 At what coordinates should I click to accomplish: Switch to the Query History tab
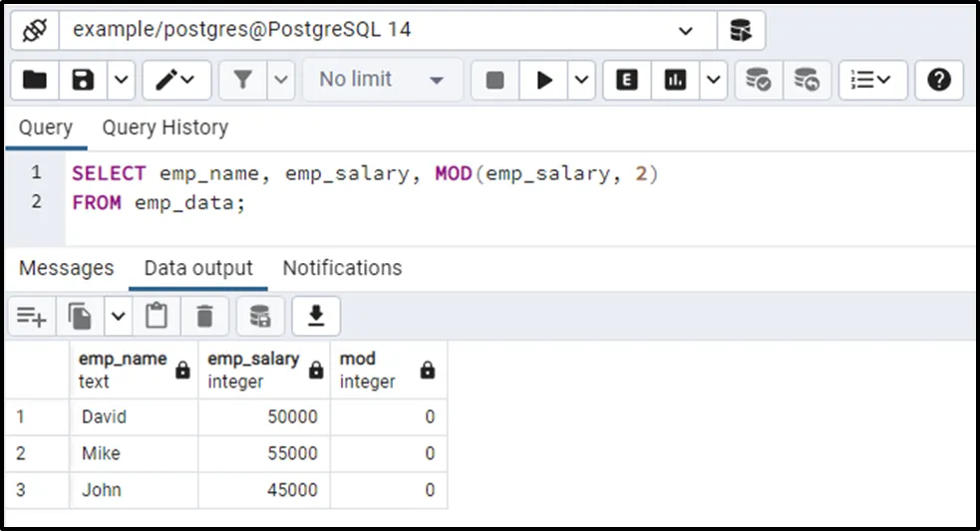[164, 128]
